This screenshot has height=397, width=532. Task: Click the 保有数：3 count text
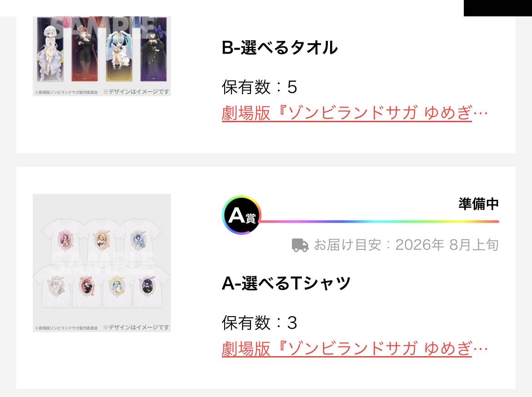(x=260, y=323)
